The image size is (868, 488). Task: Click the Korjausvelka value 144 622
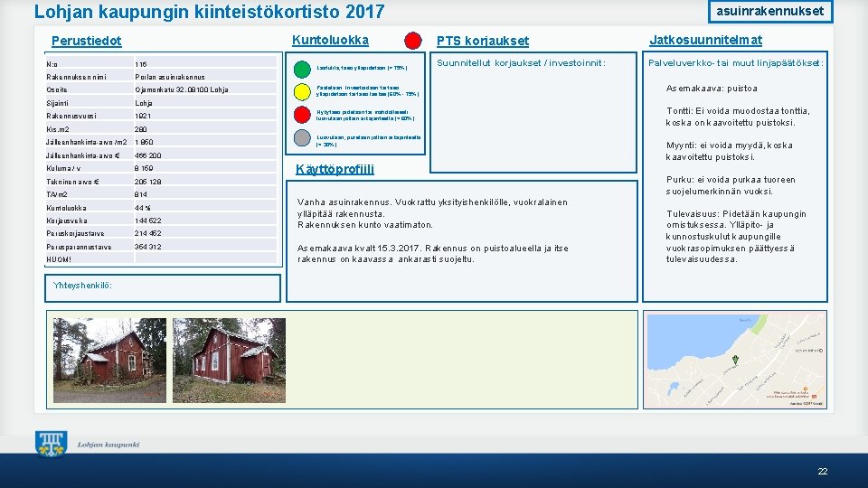pyautogui.click(x=147, y=221)
